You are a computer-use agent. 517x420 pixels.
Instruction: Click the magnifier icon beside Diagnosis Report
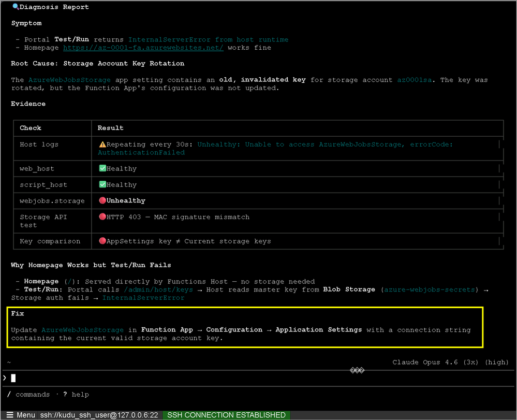click(16, 7)
